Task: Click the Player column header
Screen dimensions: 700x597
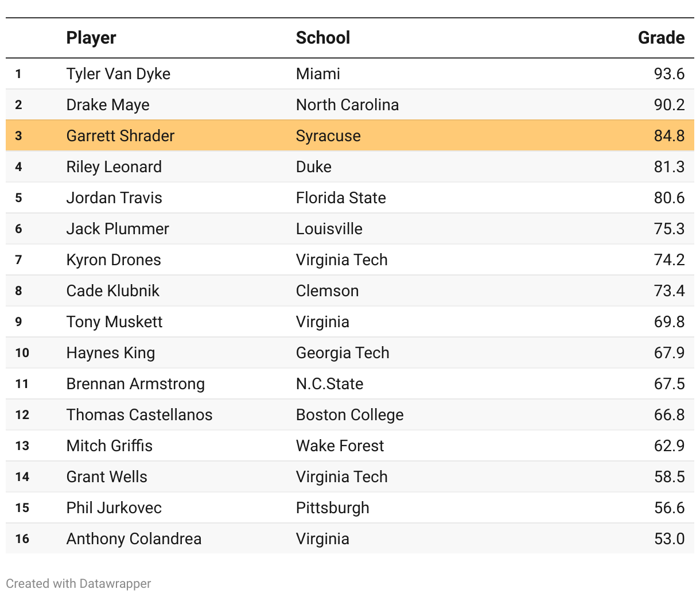Action: [91, 38]
